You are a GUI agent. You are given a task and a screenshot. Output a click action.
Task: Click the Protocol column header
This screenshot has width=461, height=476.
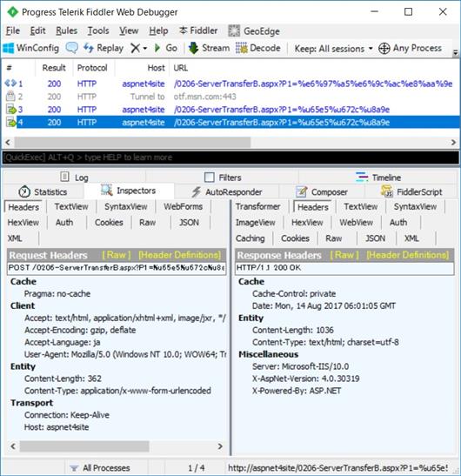pyautogui.click(x=92, y=68)
